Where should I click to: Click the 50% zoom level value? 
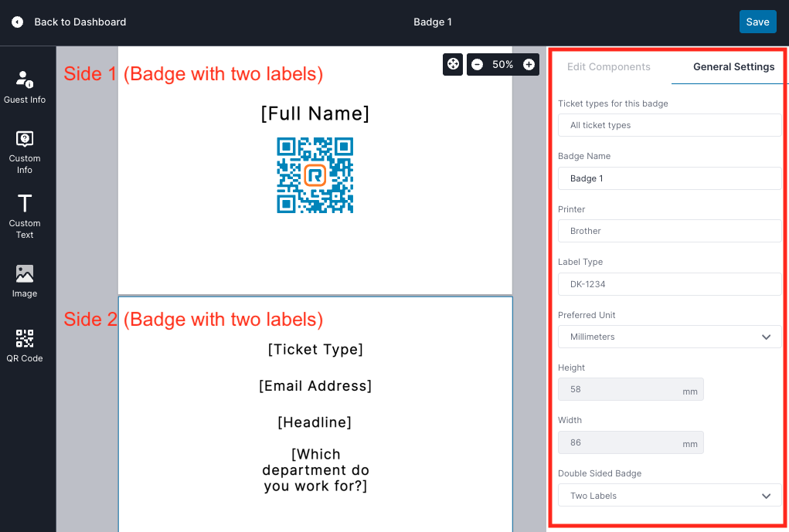tap(502, 64)
